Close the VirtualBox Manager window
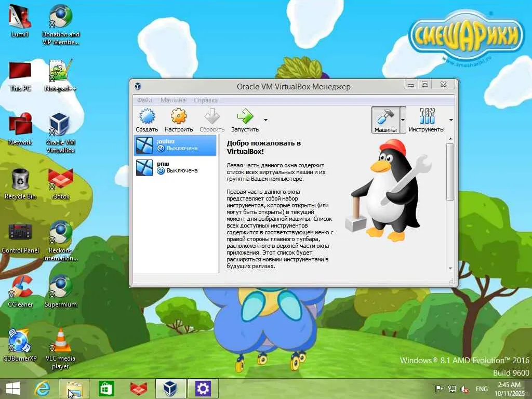 [x=444, y=84]
